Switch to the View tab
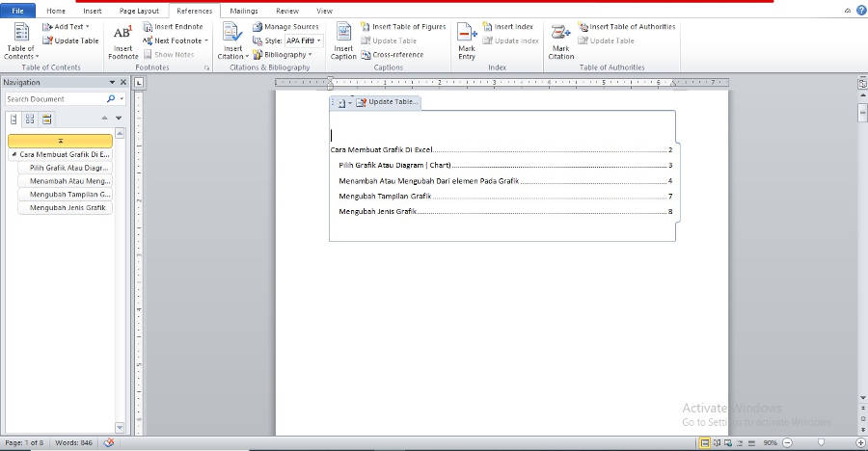Viewport: 868px width, 451px height. (x=324, y=11)
